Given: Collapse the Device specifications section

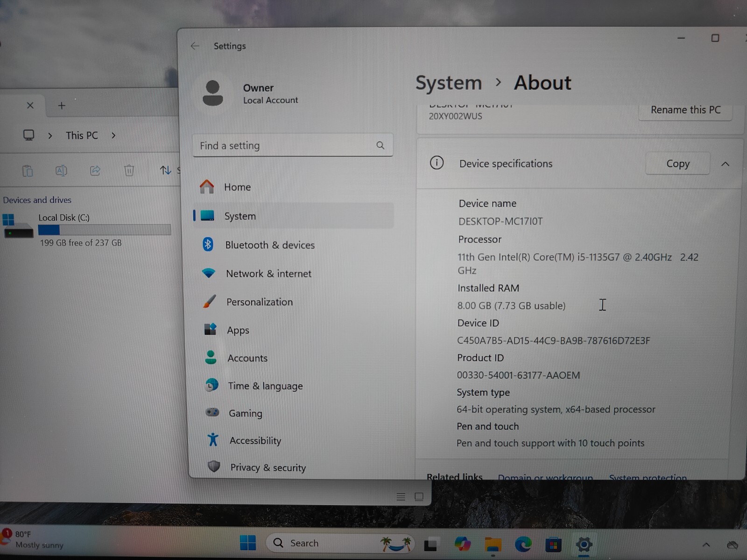Looking at the screenshot, I should [x=725, y=164].
